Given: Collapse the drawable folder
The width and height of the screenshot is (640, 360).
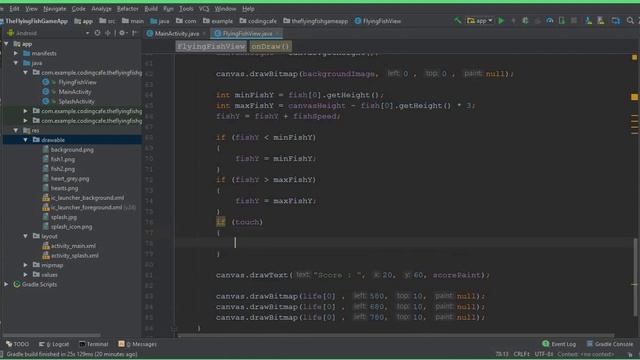Looking at the screenshot, I should pyautogui.click(x=26, y=140).
